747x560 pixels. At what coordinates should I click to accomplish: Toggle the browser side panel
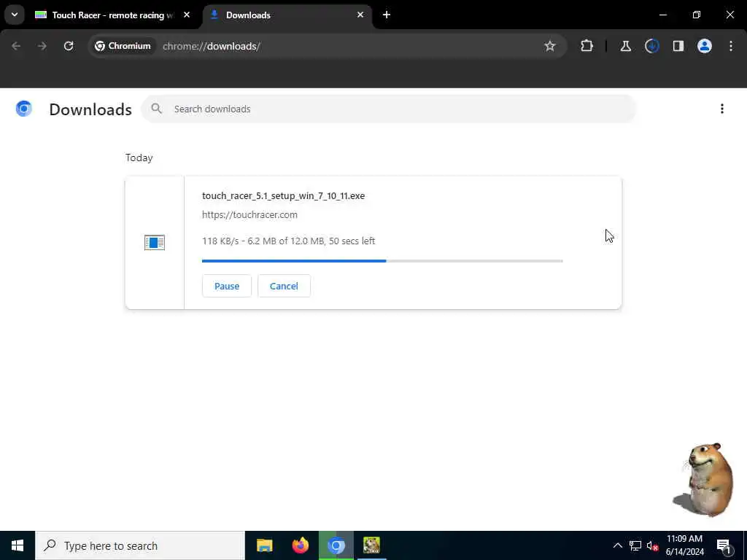678,46
